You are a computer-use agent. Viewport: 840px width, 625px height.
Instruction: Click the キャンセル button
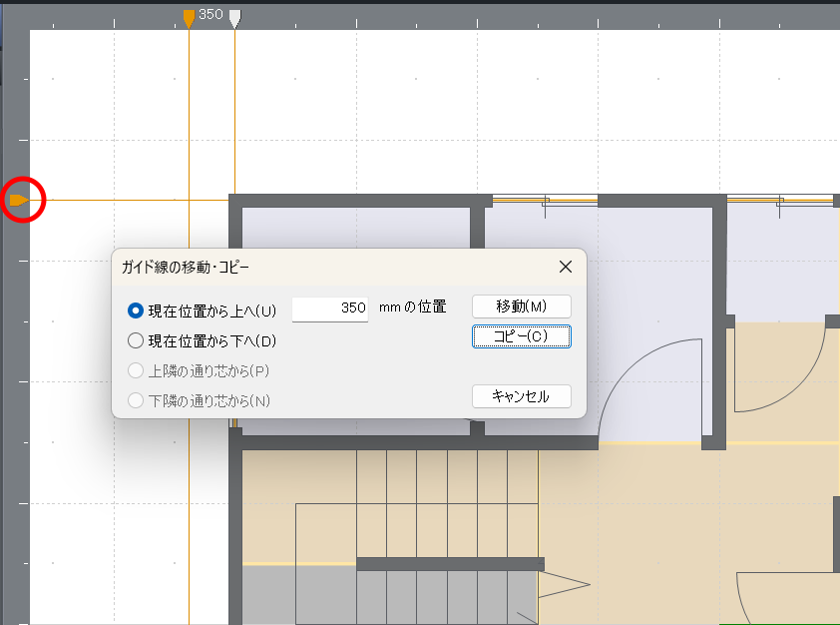pos(521,396)
